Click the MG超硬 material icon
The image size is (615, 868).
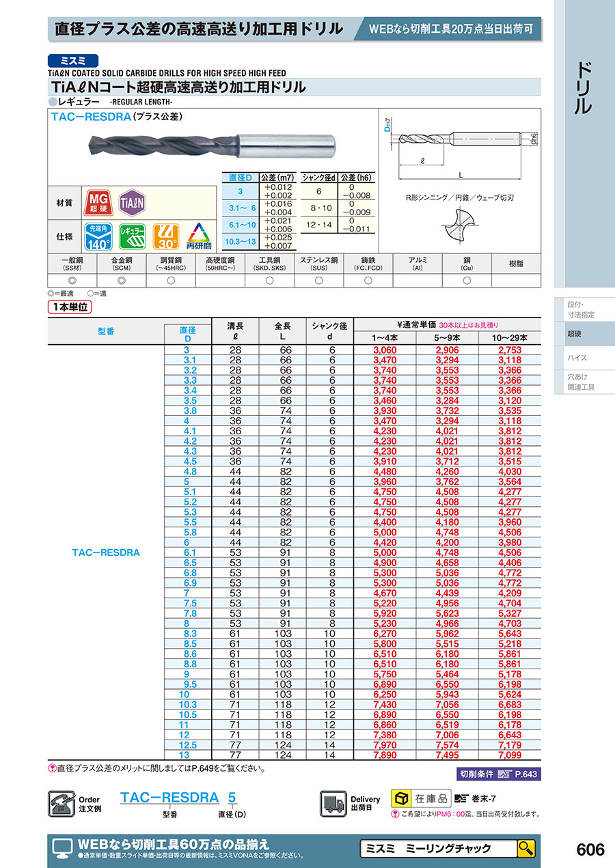pyautogui.click(x=98, y=202)
